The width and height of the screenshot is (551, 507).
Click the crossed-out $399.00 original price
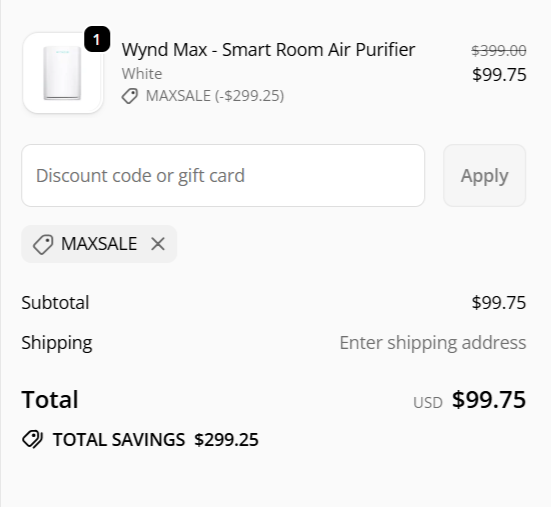(x=499, y=51)
